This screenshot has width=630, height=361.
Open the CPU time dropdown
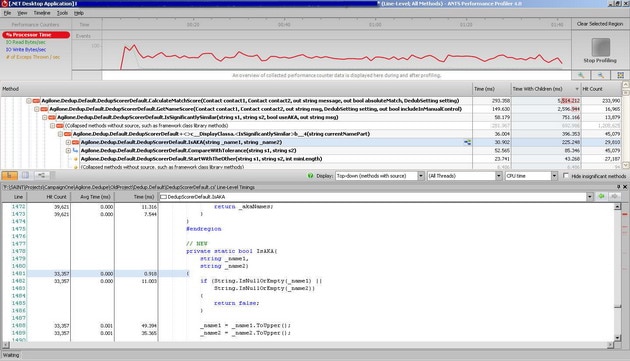pos(554,176)
